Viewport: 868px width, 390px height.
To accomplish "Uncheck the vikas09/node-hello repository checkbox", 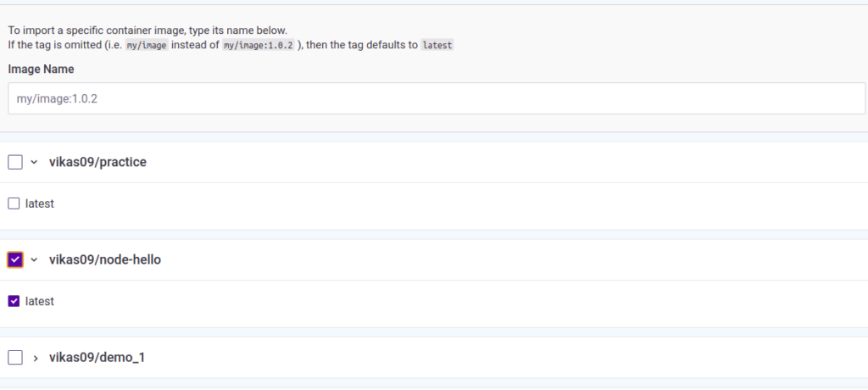I will [x=15, y=259].
